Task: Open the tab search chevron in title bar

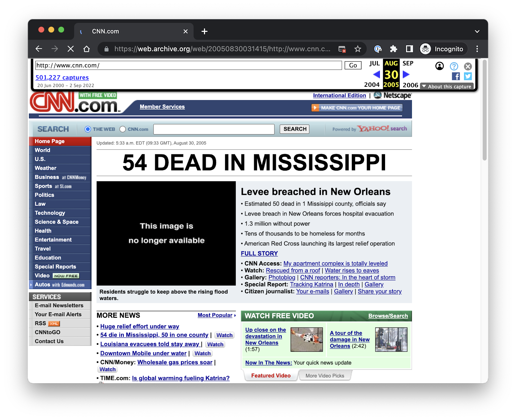Action: pos(477,31)
